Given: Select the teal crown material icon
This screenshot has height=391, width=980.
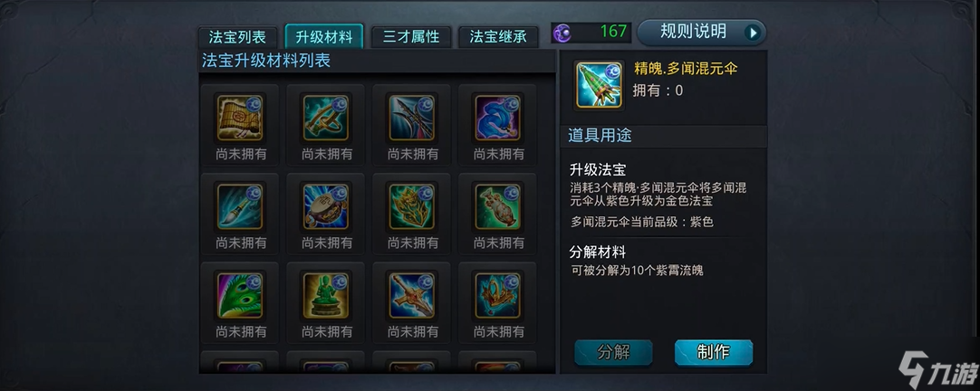Looking at the screenshot, I should (497, 295).
